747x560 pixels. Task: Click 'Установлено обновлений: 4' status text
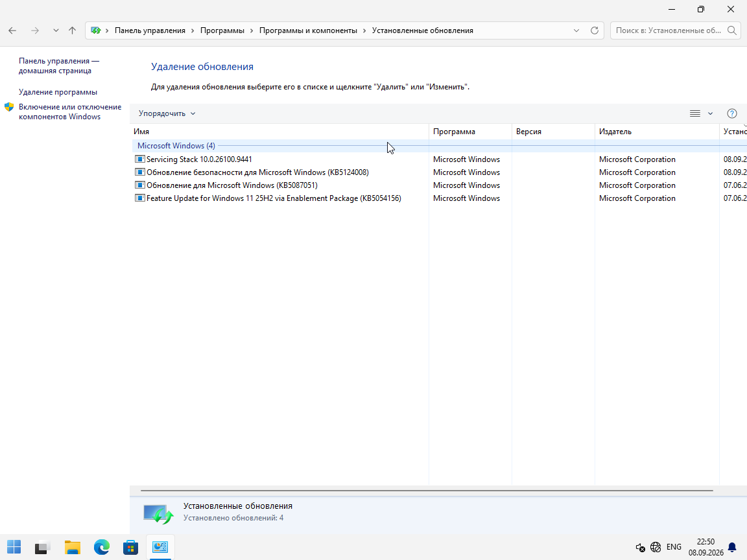pyautogui.click(x=233, y=518)
